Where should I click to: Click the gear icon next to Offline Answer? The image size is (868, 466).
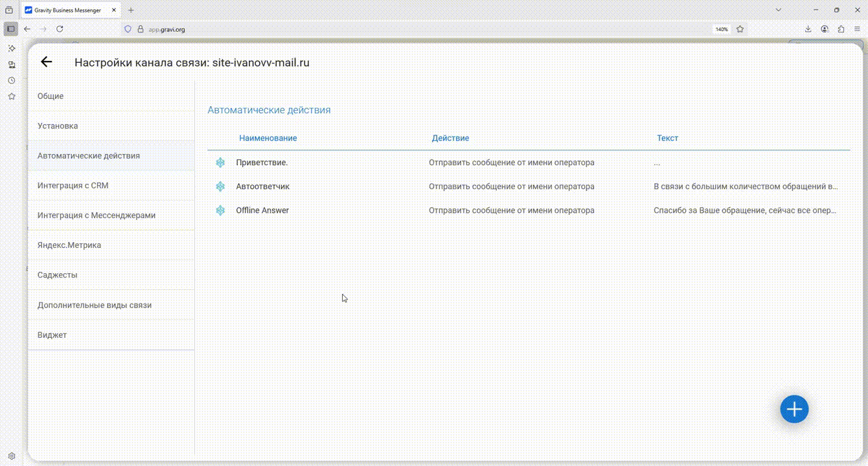pos(220,210)
